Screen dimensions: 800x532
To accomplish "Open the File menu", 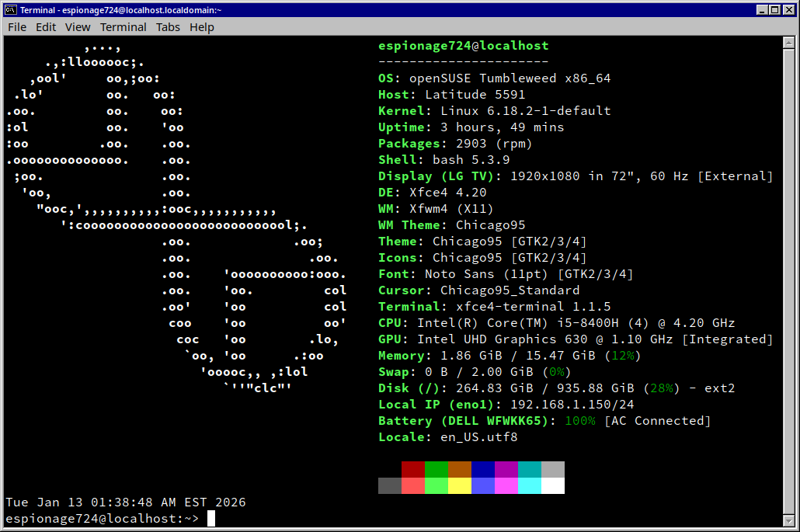I will pos(17,27).
